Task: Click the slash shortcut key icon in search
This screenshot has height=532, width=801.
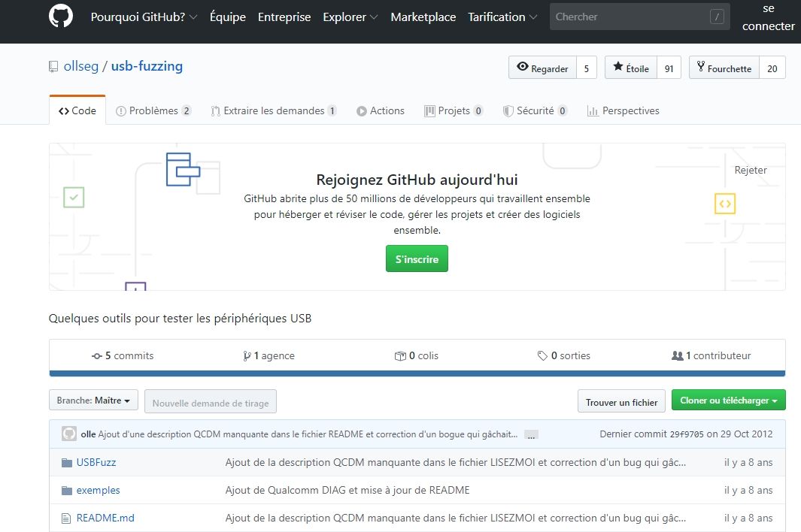Action: pyautogui.click(x=718, y=17)
